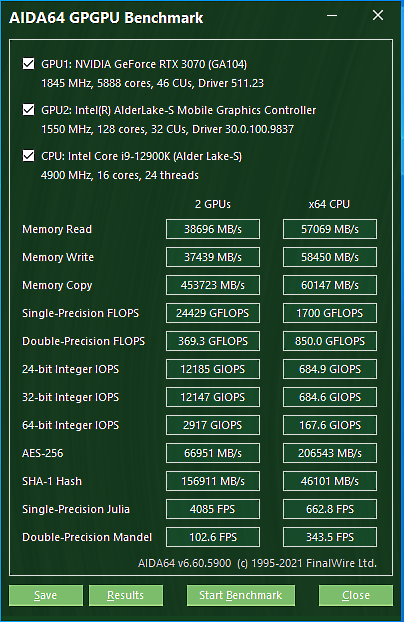Click the 32-bit Integer IOPS label
404x622 pixels.
[x=71, y=397]
